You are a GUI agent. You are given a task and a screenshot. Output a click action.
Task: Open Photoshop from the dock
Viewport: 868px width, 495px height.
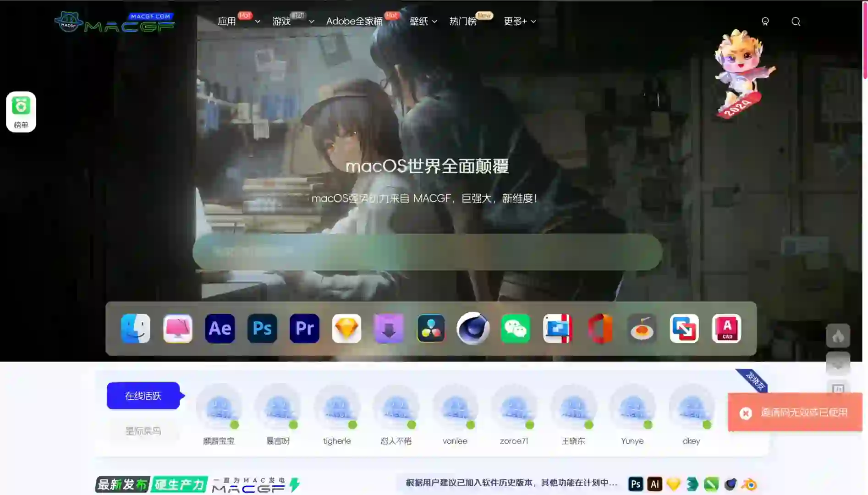click(262, 328)
